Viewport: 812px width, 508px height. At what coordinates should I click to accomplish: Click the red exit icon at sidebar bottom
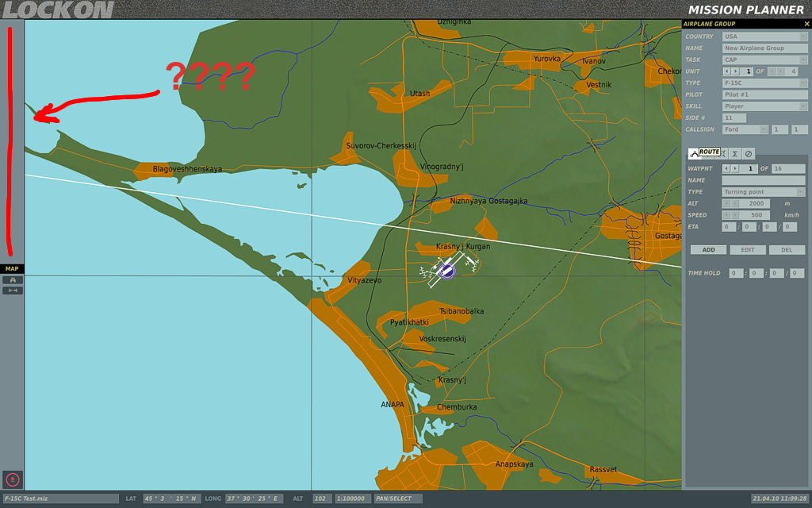13,479
